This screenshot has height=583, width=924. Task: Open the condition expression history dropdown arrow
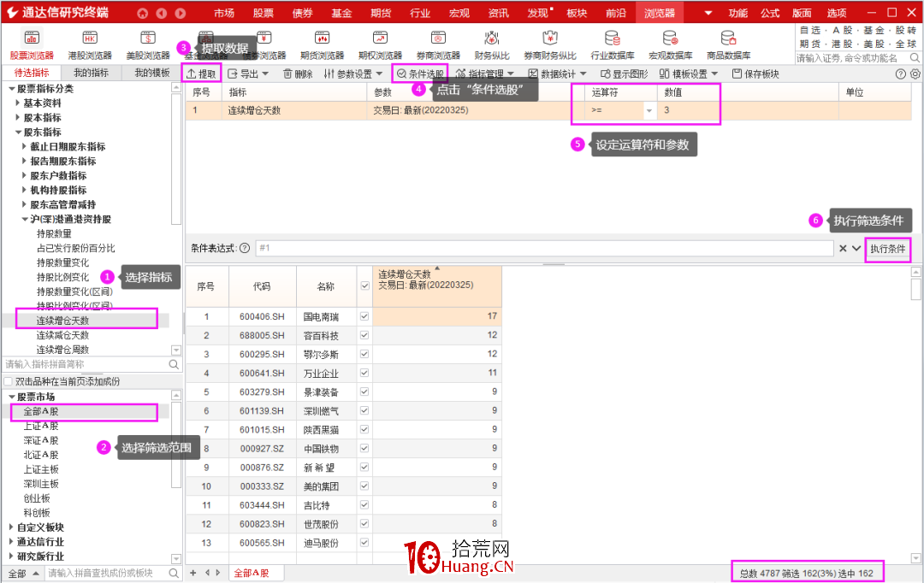point(856,249)
